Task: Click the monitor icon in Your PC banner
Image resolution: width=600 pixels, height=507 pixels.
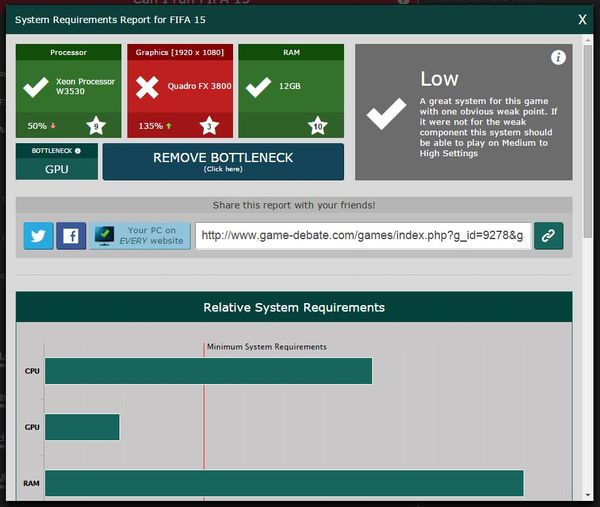Action: (x=104, y=236)
